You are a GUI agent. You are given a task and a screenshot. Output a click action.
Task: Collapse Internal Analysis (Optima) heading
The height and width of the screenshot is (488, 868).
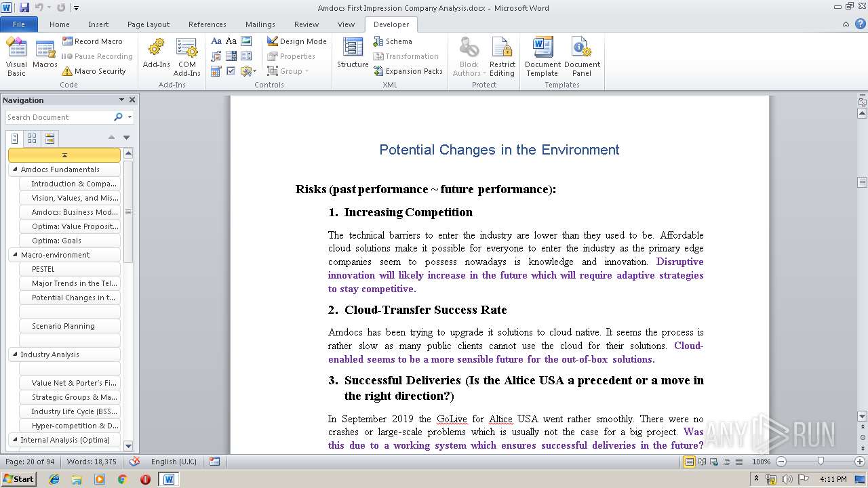(15, 440)
